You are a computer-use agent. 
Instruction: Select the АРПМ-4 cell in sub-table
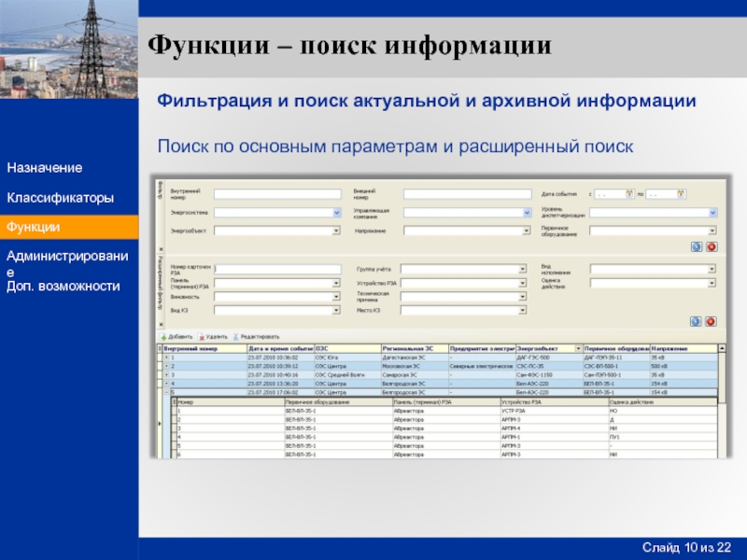click(555, 428)
